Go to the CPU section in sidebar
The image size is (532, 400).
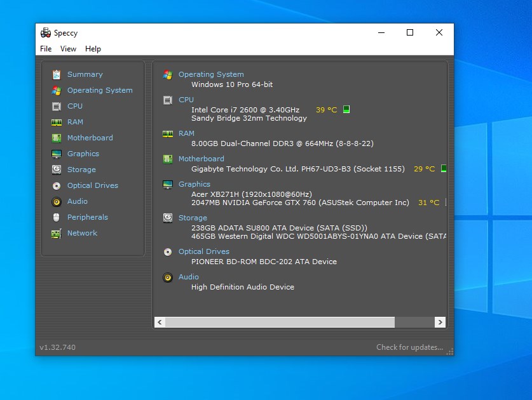pos(74,107)
